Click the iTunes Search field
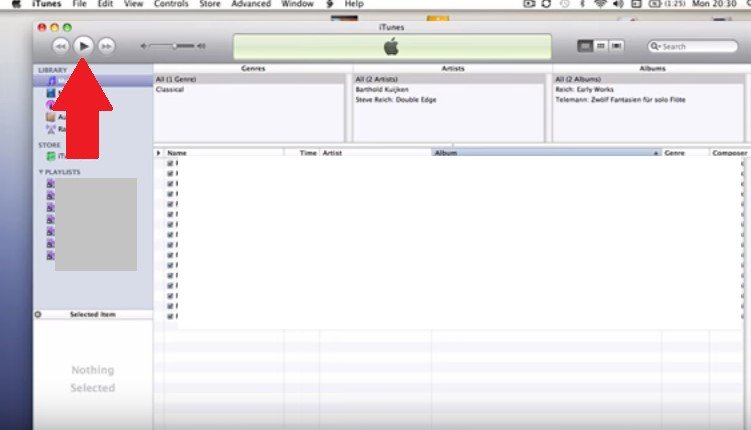The height and width of the screenshot is (430, 751). click(x=693, y=46)
